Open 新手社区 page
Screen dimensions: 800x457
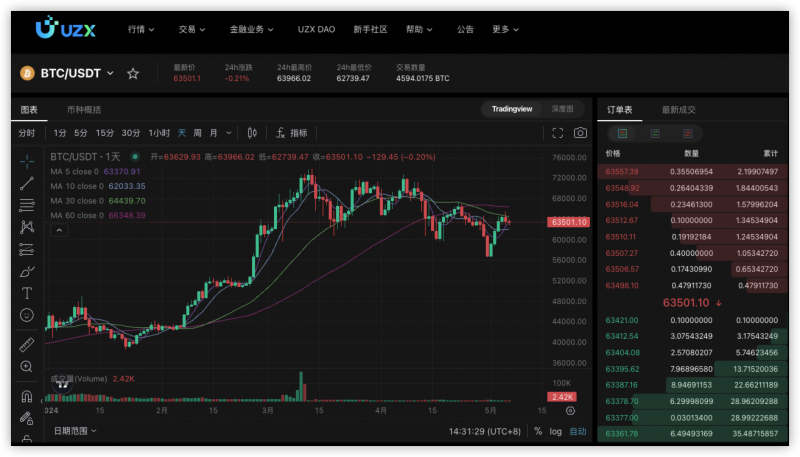[370, 30]
